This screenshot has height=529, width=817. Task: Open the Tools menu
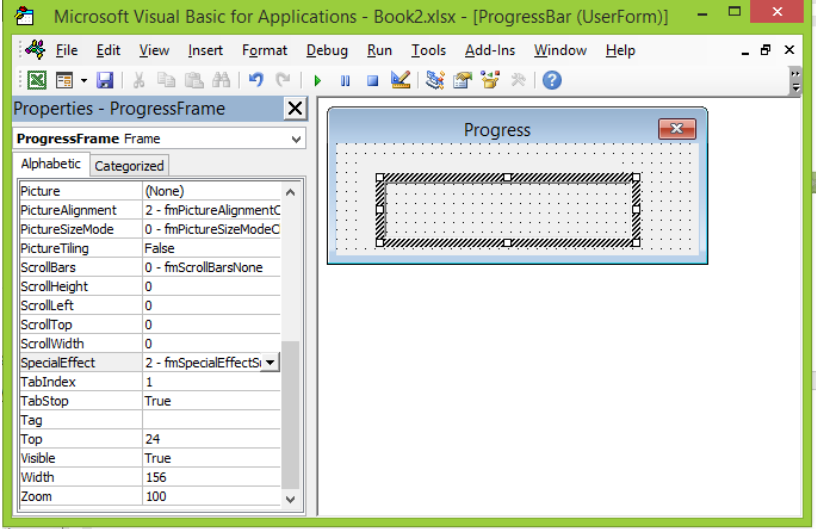429,51
